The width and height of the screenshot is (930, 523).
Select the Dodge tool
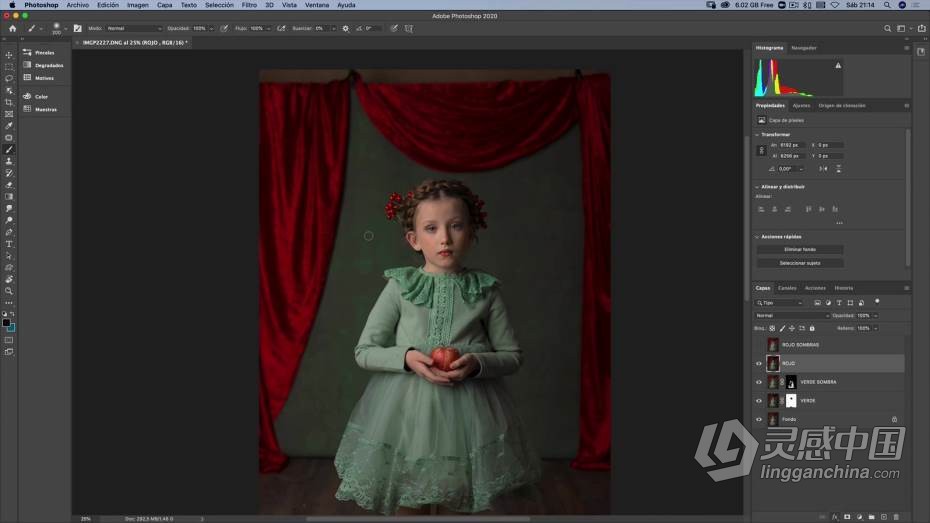click(9, 221)
